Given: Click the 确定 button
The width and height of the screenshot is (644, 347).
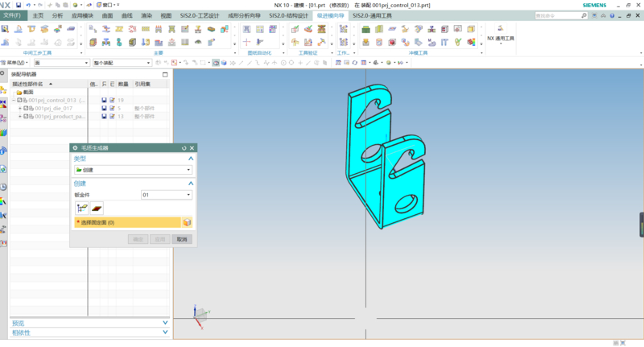Looking at the screenshot, I should coord(138,239).
